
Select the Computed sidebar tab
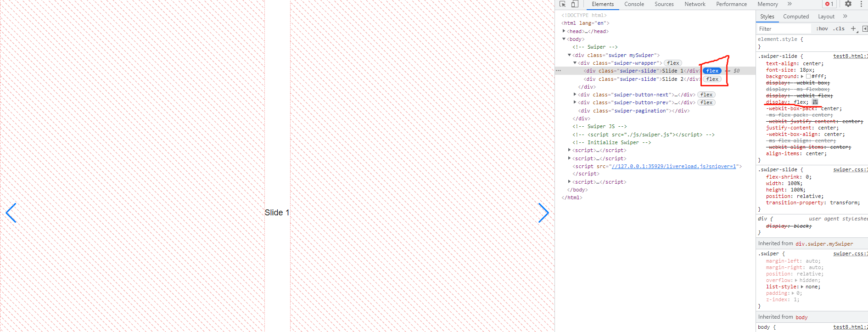click(796, 17)
